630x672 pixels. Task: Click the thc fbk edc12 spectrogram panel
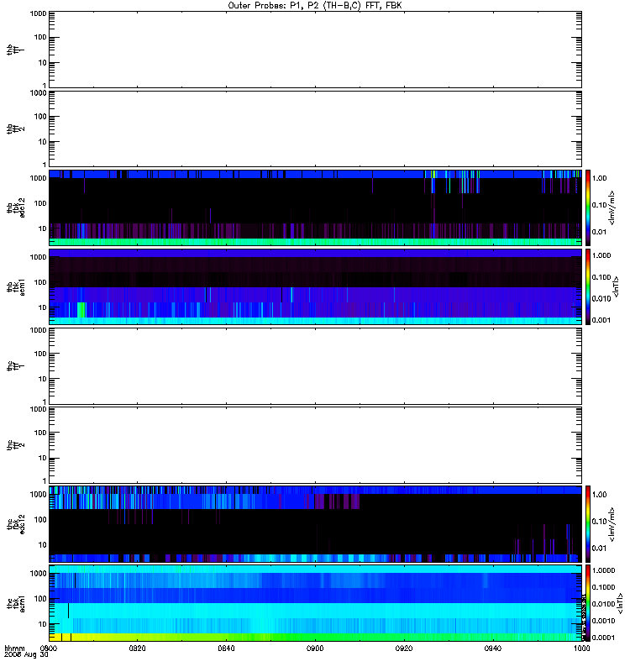click(316, 524)
